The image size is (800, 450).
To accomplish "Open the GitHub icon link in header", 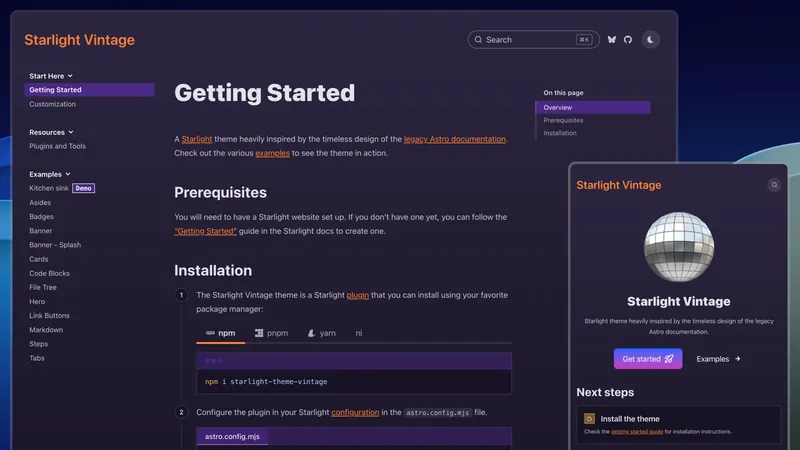I will point(628,40).
